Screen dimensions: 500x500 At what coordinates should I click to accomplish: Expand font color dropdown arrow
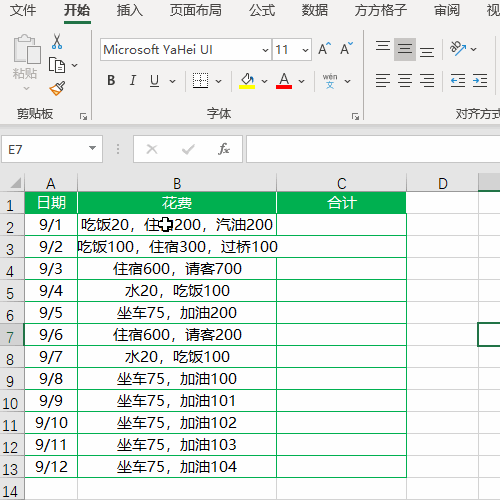(x=301, y=81)
